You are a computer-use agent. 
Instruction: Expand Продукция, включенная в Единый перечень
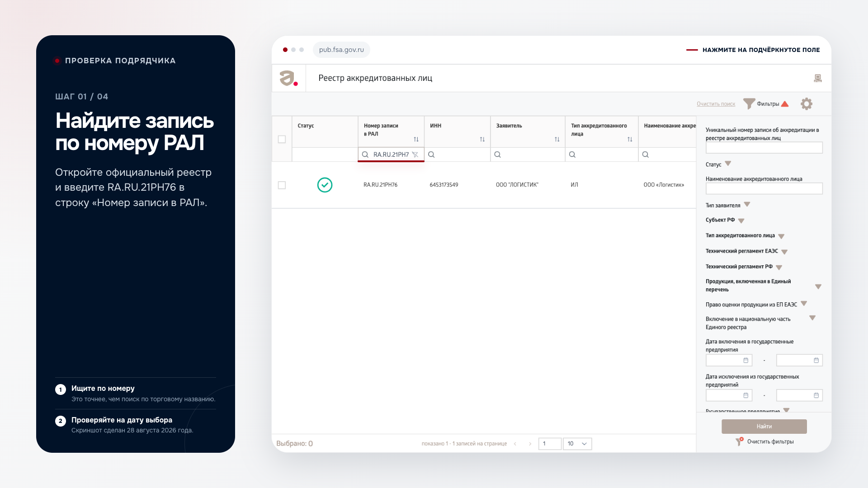coord(818,286)
